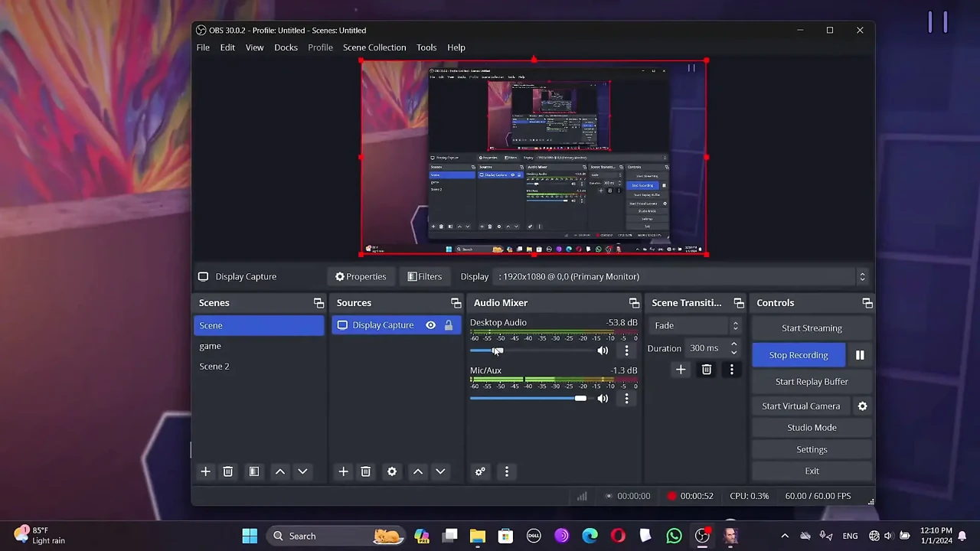Open the Fade transition dropdown

[696, 326]
